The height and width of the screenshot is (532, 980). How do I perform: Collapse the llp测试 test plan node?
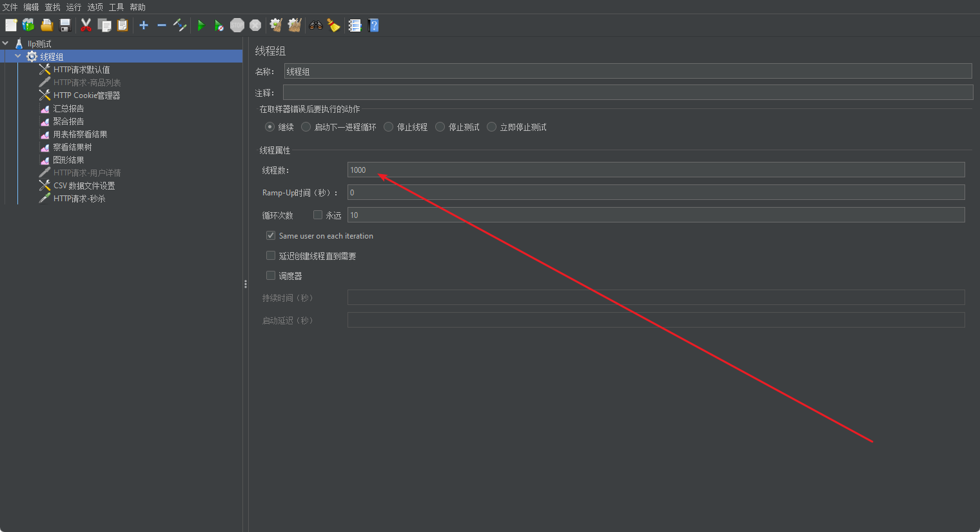pos(6,44)
